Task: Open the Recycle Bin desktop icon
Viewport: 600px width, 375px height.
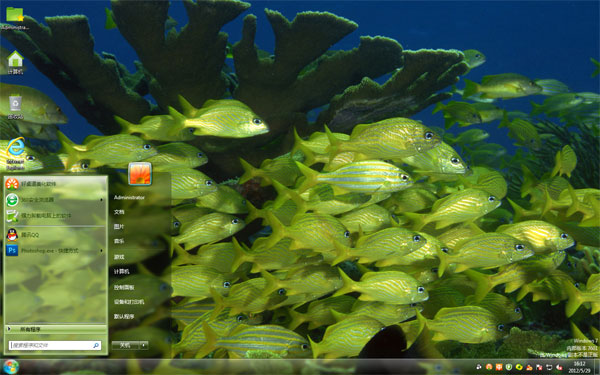Action: 15,108
